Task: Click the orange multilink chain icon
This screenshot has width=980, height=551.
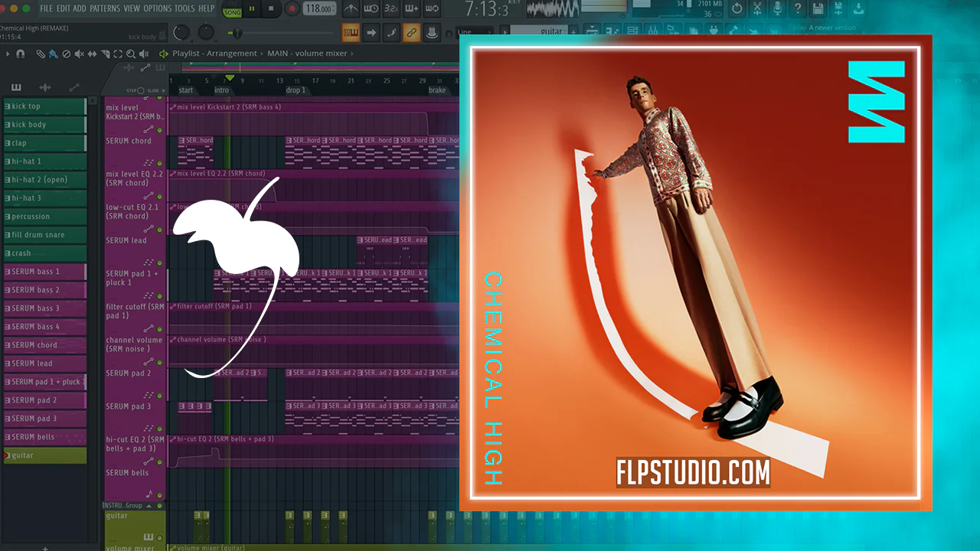Action: coord(411,33)
